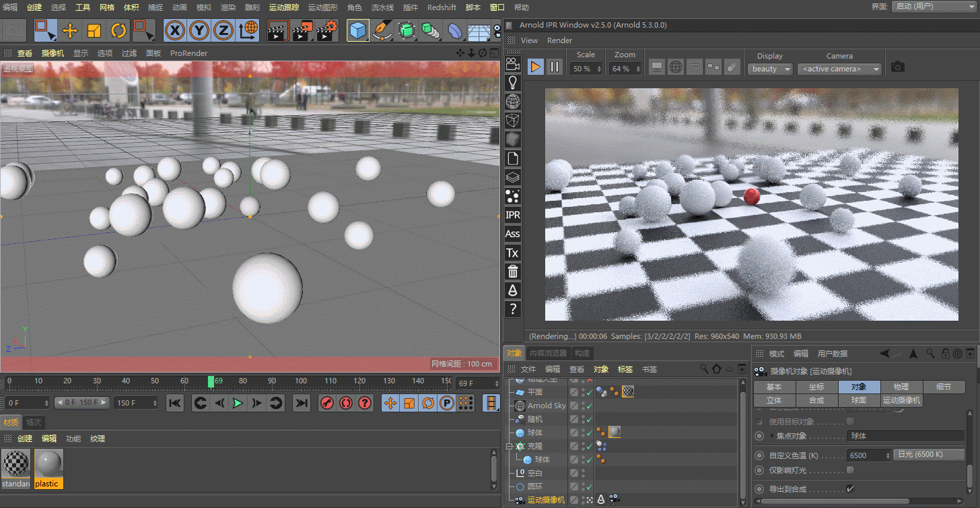The image size is (980, 508).
Task: Pause the Arnold IPR render
Action: (x=555, y=67)
